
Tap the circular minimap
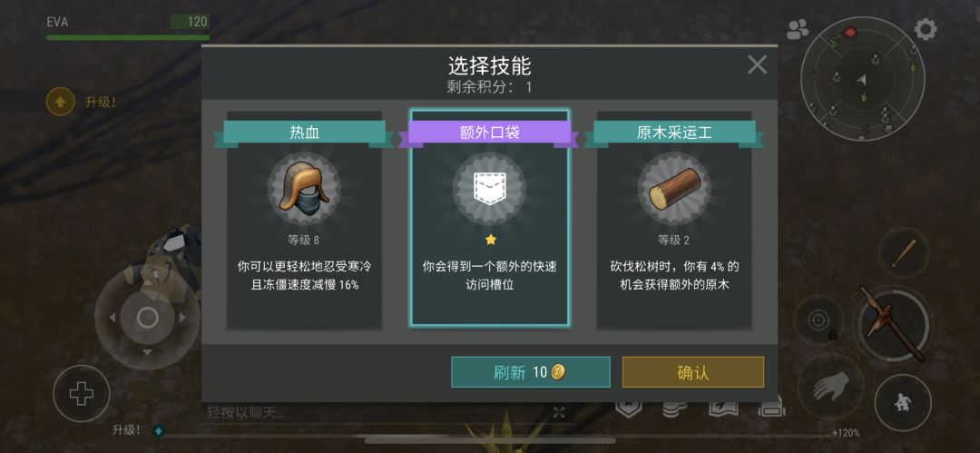[x=863, y=78]
